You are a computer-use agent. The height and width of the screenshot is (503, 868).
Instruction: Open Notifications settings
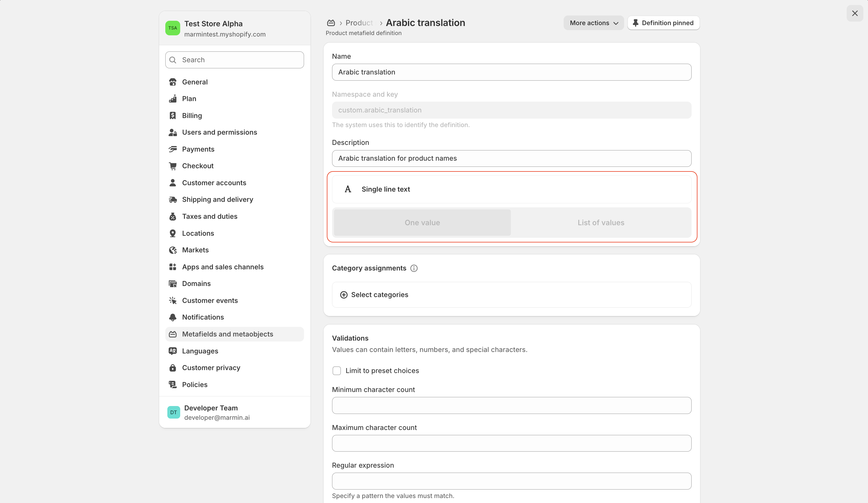[x=202, y=317]
